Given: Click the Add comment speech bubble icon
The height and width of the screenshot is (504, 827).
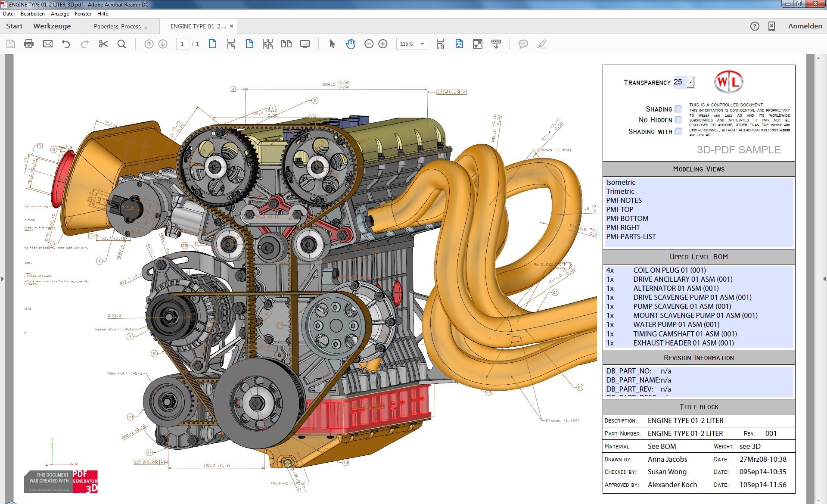Looking at the screenshot, I should [523, 44].
